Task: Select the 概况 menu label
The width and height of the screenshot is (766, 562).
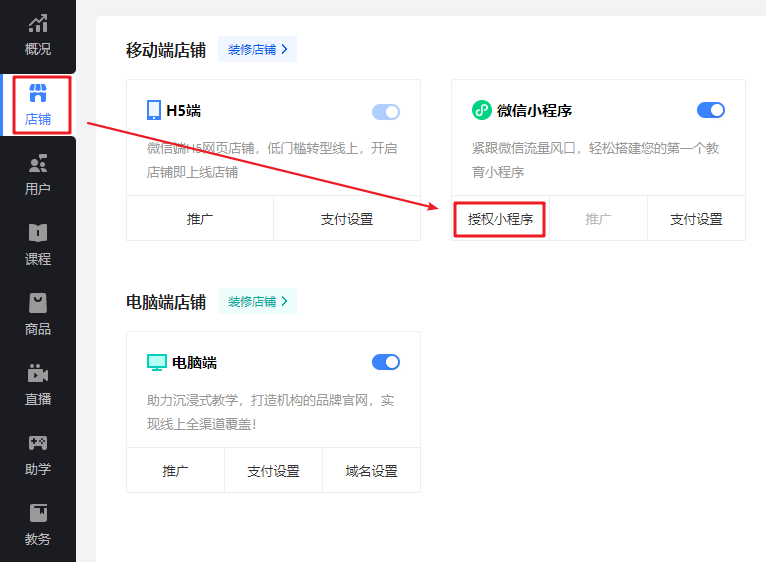Action: (x=38, y=49)
